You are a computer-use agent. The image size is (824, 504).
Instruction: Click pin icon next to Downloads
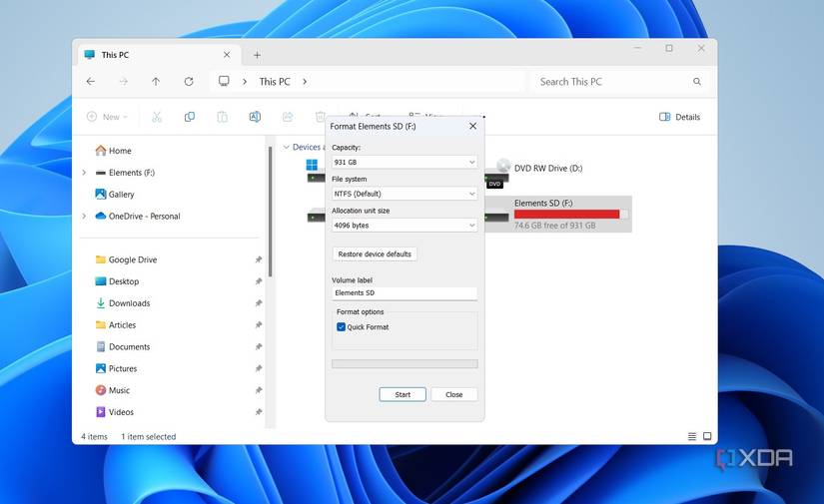pyautogui.click(x=258, y=303)
